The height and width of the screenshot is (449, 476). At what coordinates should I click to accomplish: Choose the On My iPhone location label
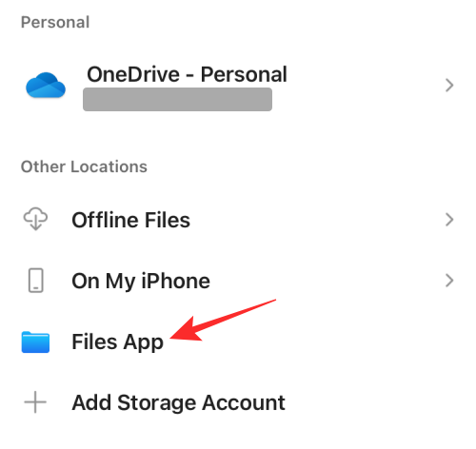coord(141,282)
